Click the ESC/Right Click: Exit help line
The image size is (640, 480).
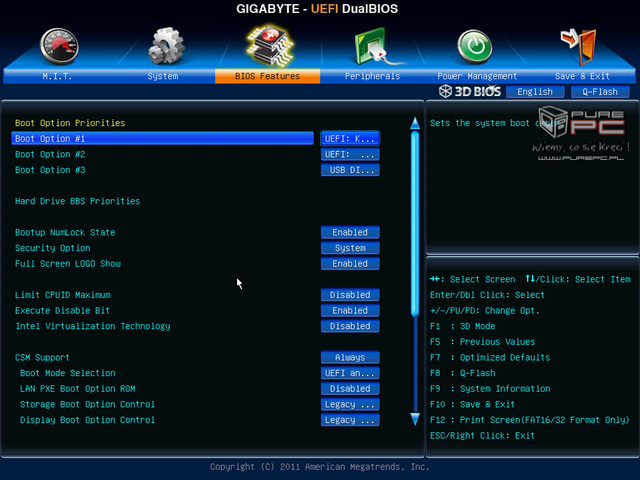point(482,436)
